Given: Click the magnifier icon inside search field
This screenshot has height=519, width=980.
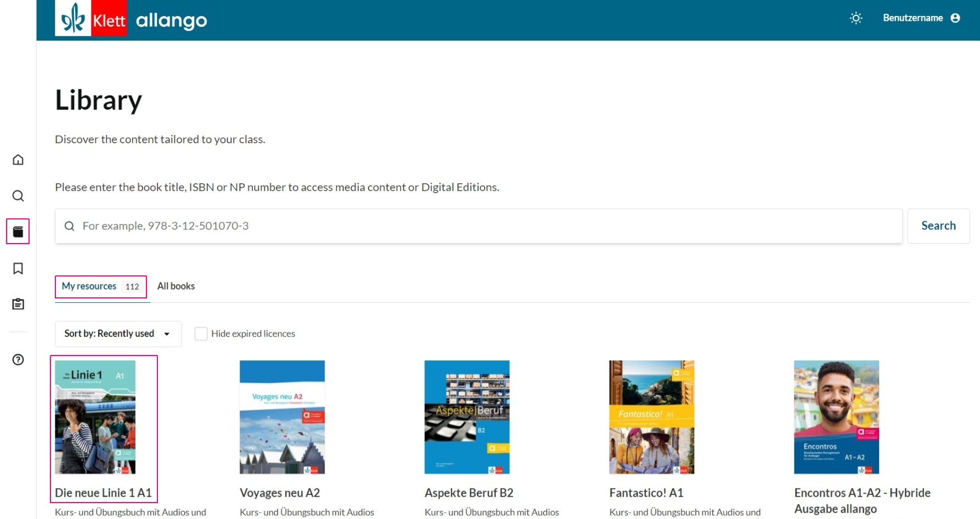Looking at the screenshot, I should click(70, 226).
